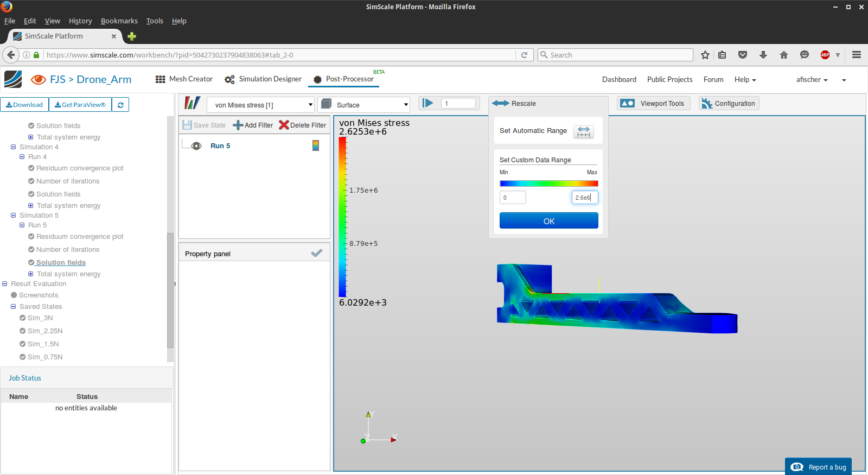
Task: Switch to the Mesh Creator tab
Action: (x=184, y=79)
